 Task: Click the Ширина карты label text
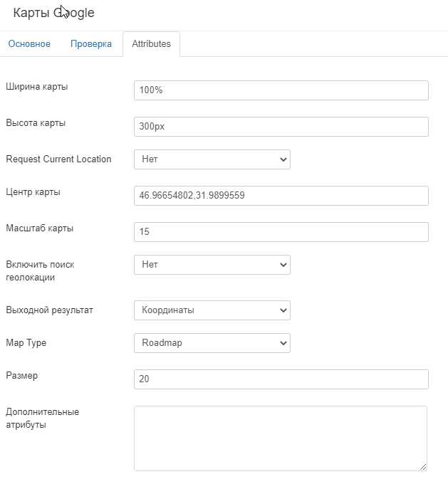[37, 87]
